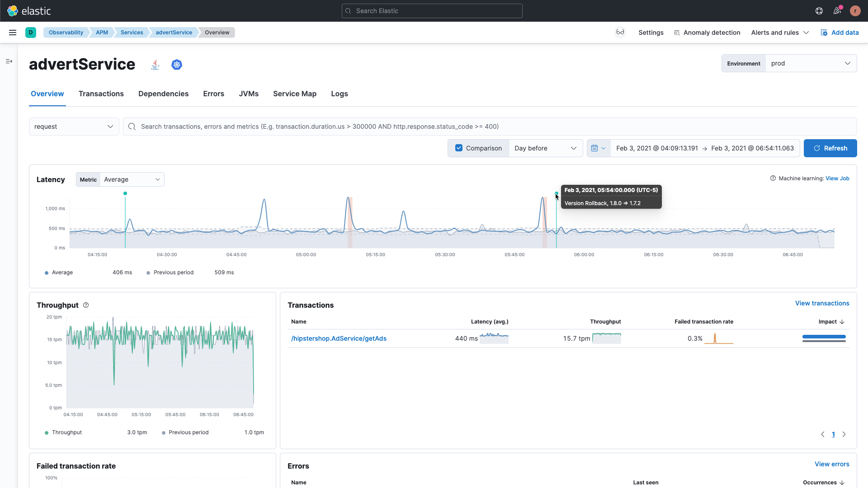
Task: Click the getAds failed rate sparkline
Action: tap(719, 338)
